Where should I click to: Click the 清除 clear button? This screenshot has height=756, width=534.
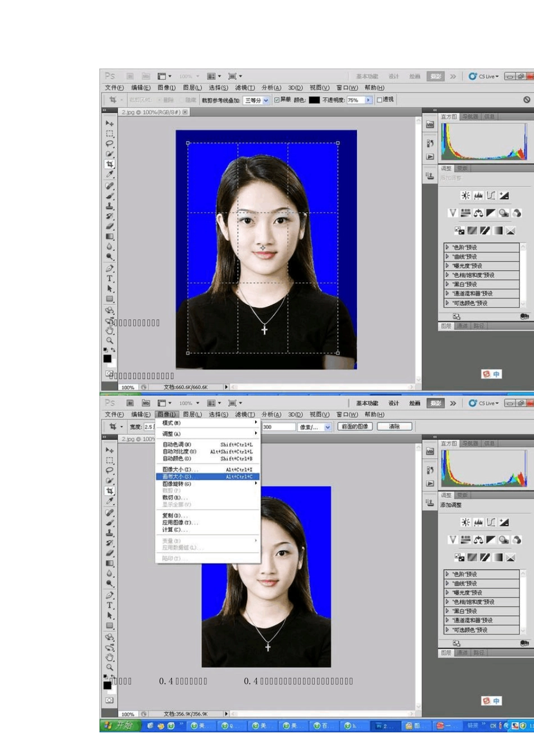click(x=395, y=426)
